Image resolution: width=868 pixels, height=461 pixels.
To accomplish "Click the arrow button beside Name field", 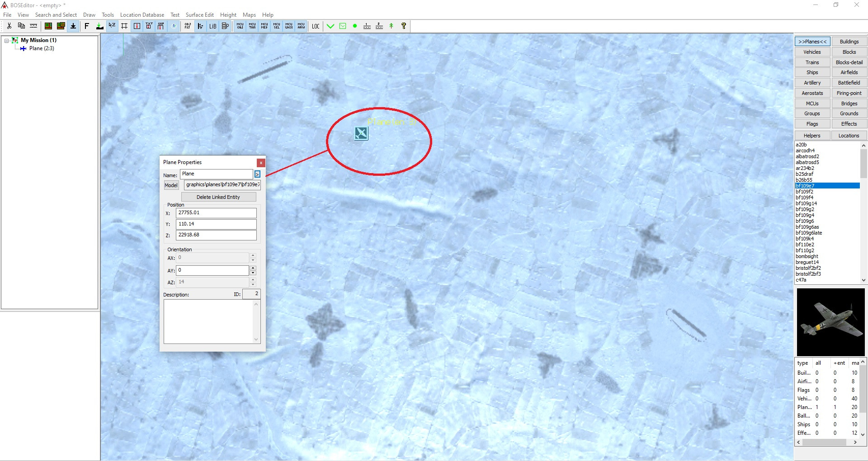I will [257, 174].
